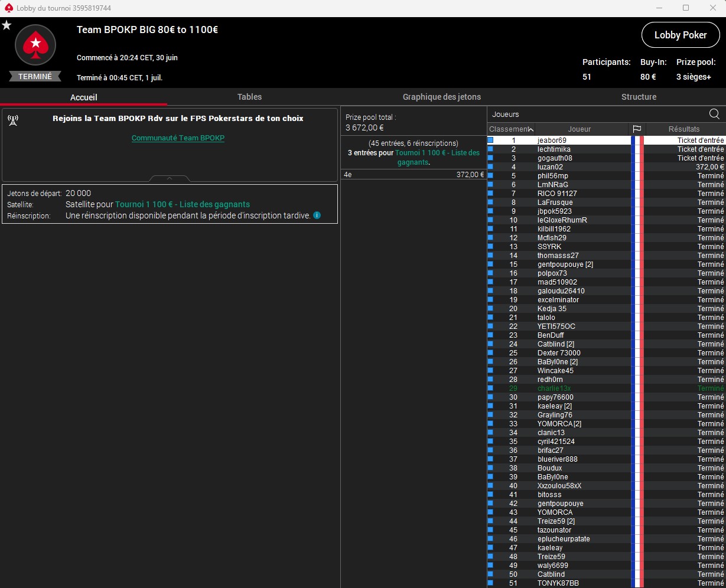Select player row waly6699

(606, 565)
